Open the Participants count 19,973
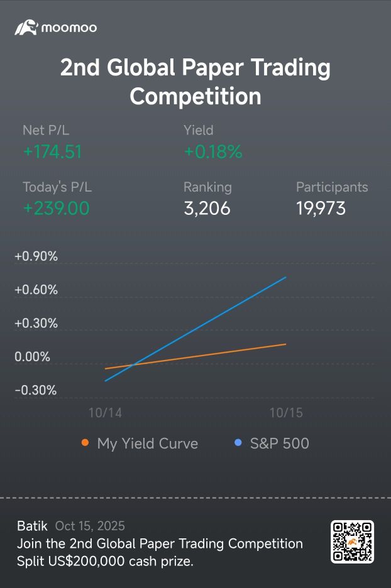The image size is (391, 588). tap(321, 209)
